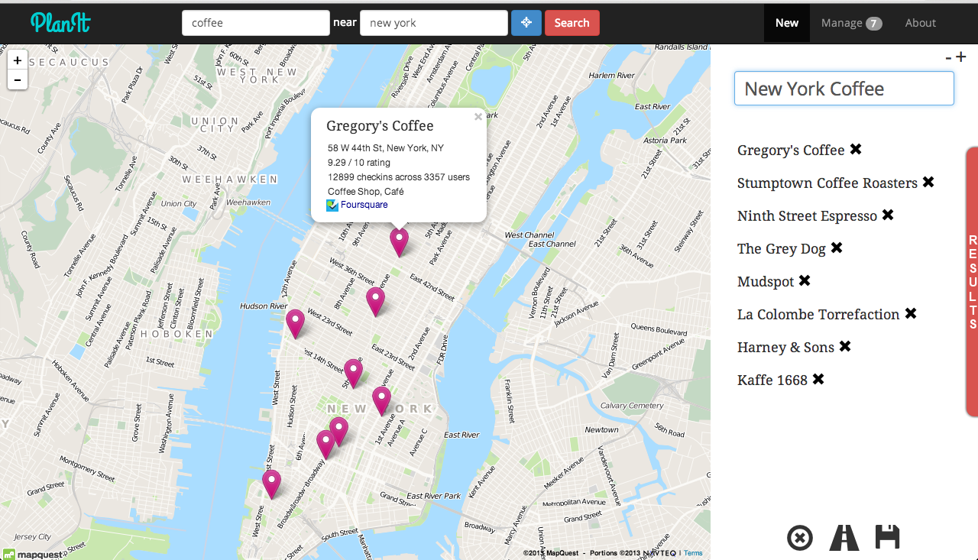Expand the red RESULTS side tab

[x=972, y=282]
